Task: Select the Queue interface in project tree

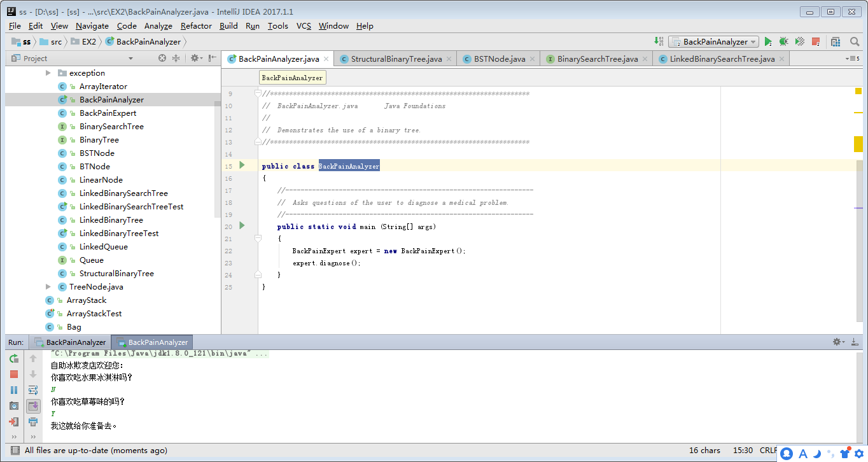Action: point(91,260)
